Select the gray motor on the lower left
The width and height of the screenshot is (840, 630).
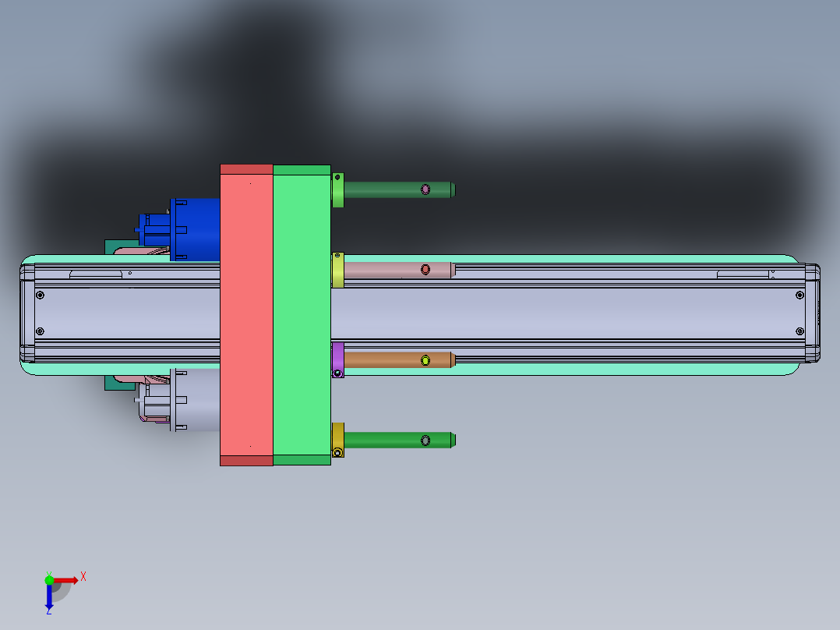coord(196,399)
